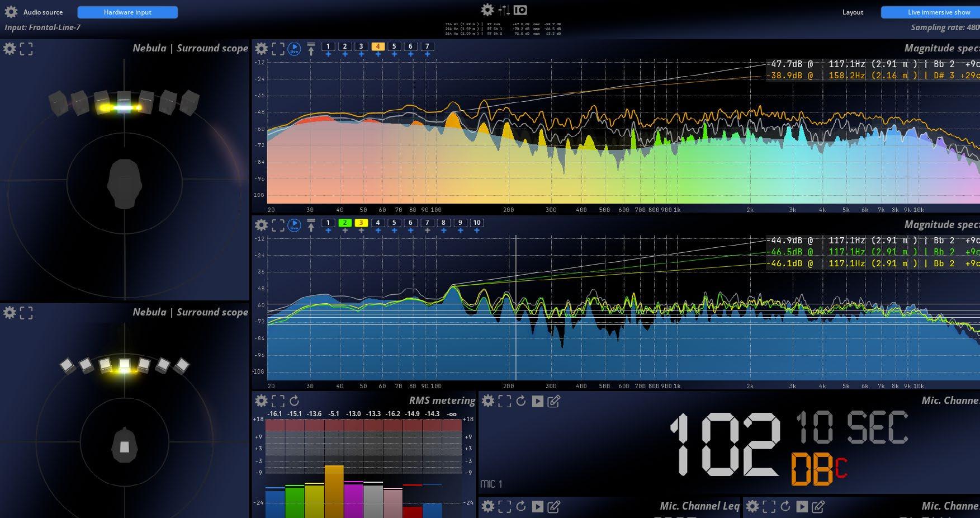The image size is (980, 518).
Task: Open settings of bottom-right Mic Channel panel
Action: click(x=752, y=506)
